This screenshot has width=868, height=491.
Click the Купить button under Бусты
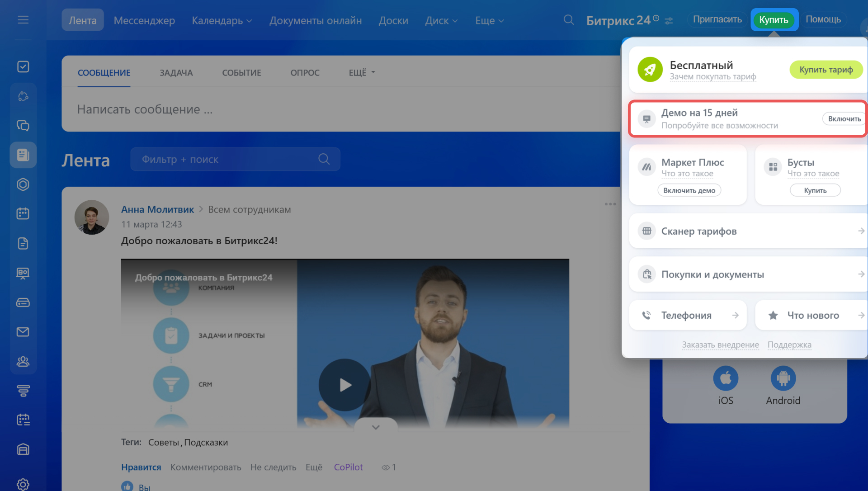point(815,190)
